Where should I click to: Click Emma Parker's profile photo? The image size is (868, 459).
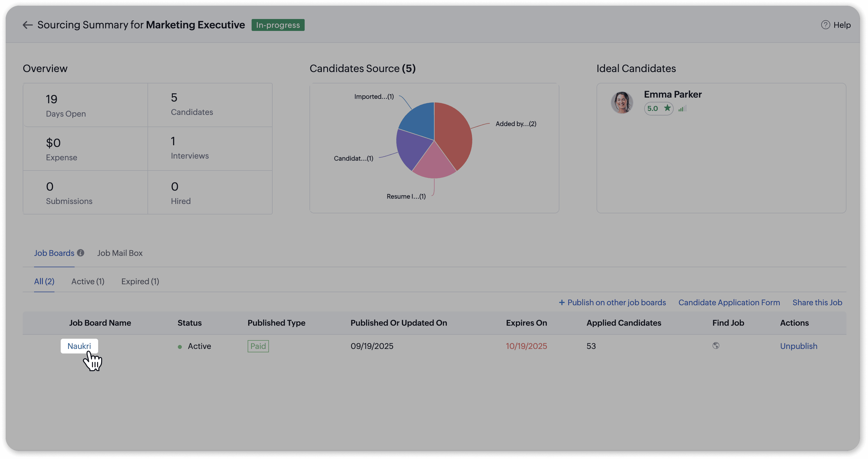pyautogui.click(x=622, y=102)
